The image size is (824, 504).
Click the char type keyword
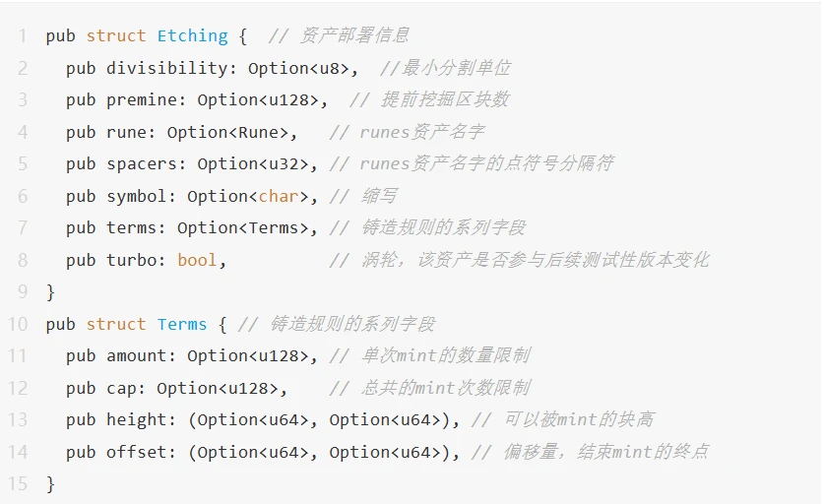(279, 196)
